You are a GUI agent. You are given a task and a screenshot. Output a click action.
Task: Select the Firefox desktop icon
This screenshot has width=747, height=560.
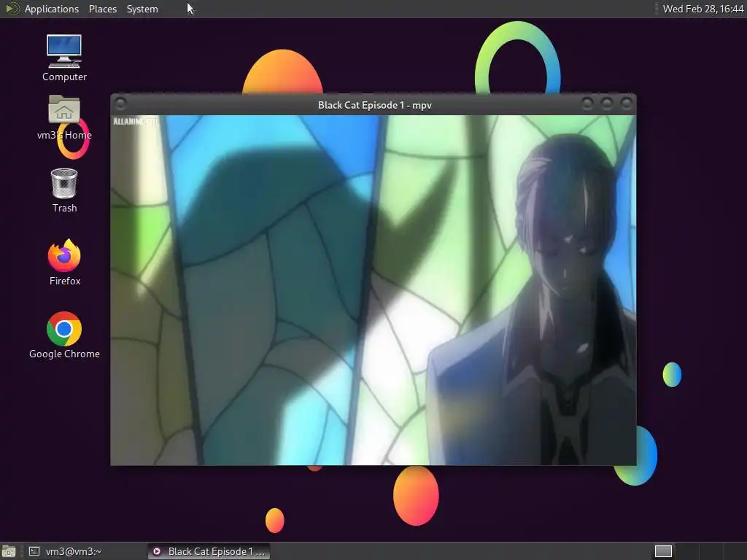coord(64,262)
